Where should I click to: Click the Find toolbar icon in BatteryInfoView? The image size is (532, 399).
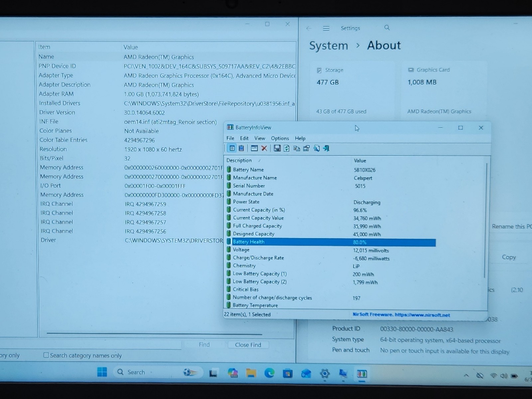(x=317, y=148)
